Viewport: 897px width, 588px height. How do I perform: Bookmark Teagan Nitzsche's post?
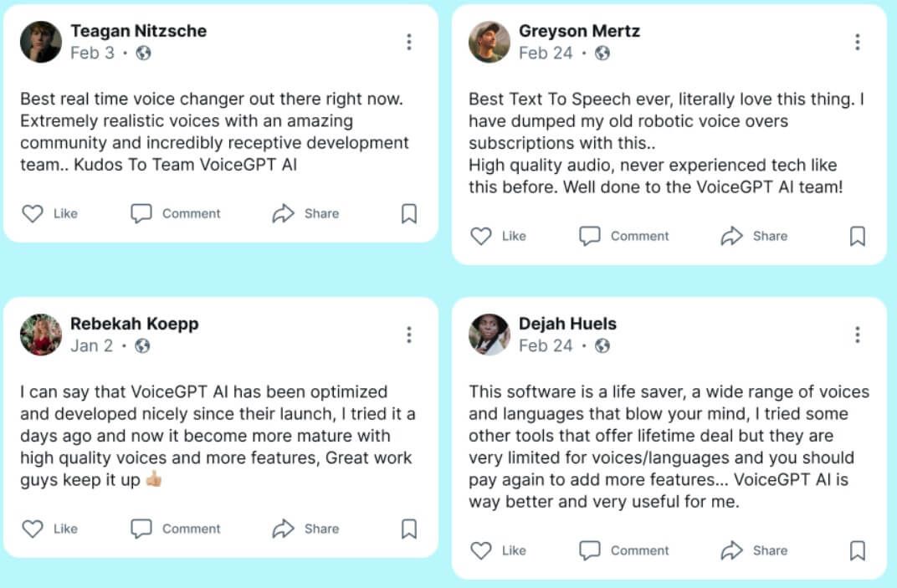[x=409, y=214]
